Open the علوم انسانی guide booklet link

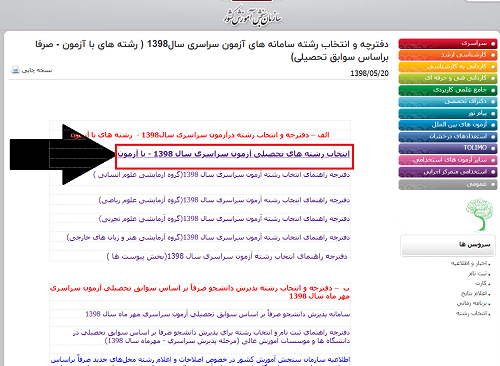click(x=222, y=175)
